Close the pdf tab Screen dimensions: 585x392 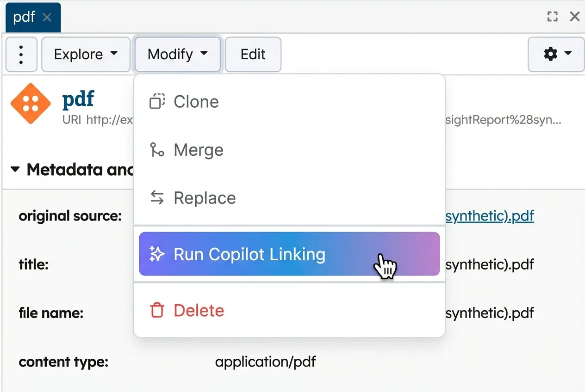coord(47,18)
